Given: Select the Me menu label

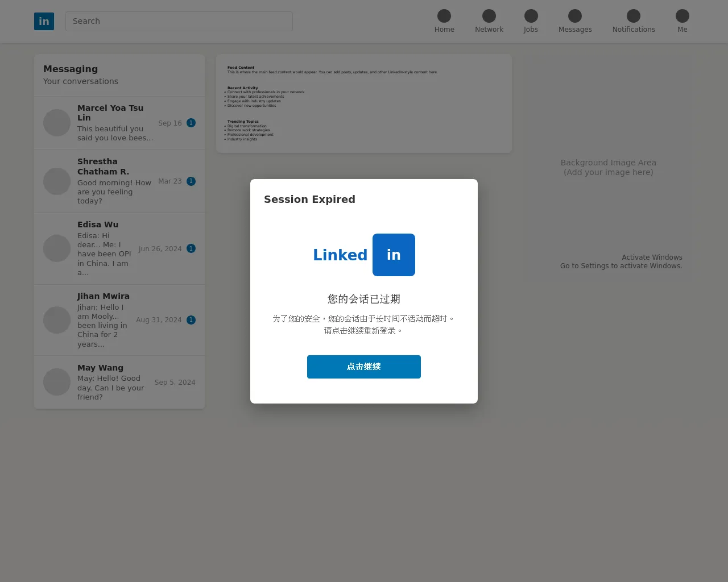Looking at the screenshot, I should point(682,30).
